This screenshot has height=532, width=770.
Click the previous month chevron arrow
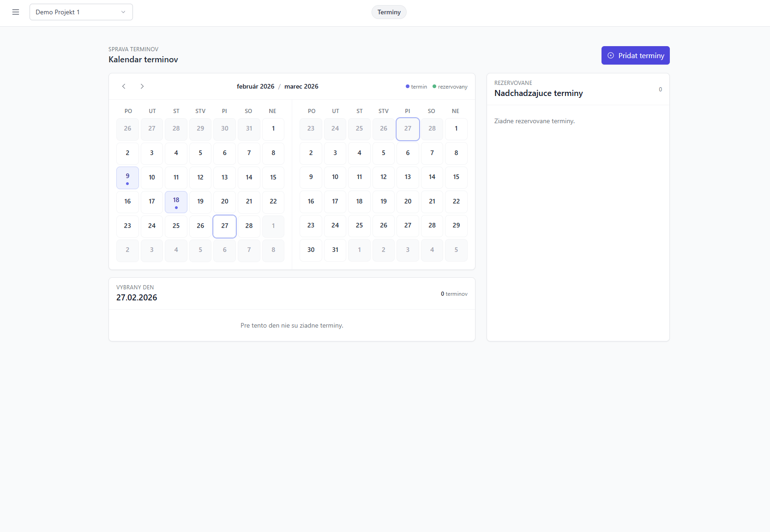pos(124,86)
